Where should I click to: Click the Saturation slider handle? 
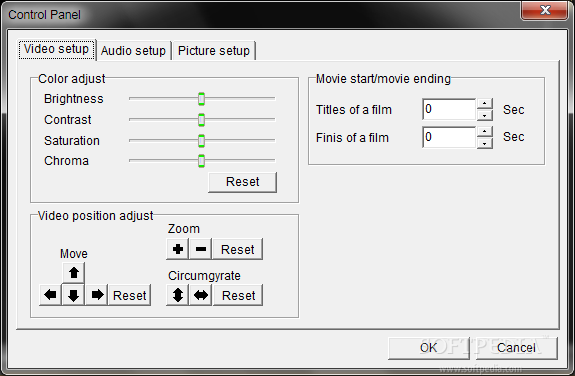pos(201,140)
